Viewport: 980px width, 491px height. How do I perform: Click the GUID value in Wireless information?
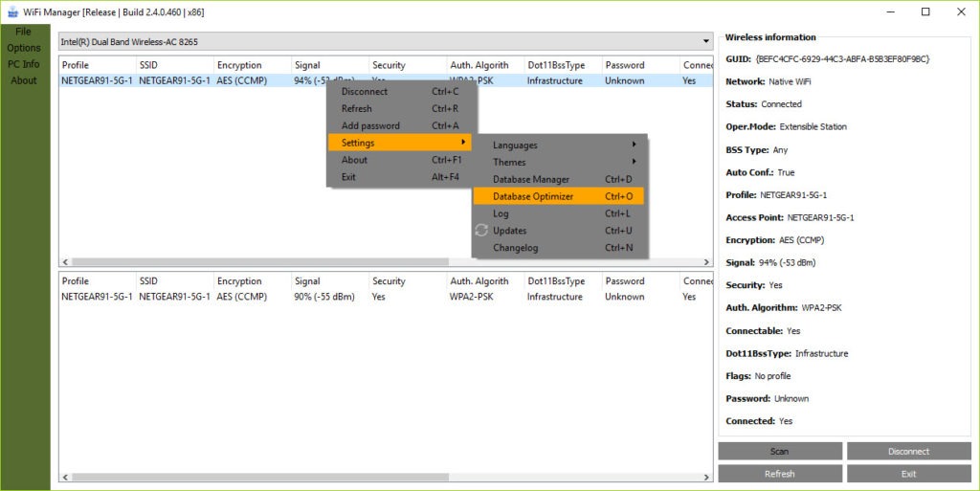[842, 59]
